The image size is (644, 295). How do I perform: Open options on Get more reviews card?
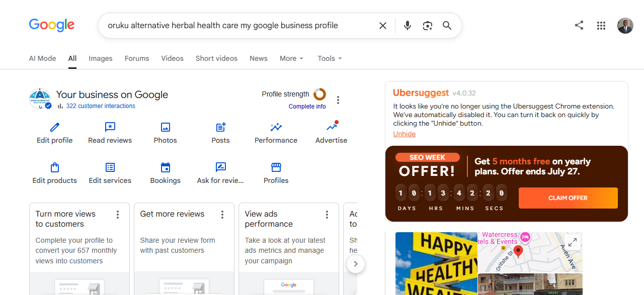tap(222, 215)
